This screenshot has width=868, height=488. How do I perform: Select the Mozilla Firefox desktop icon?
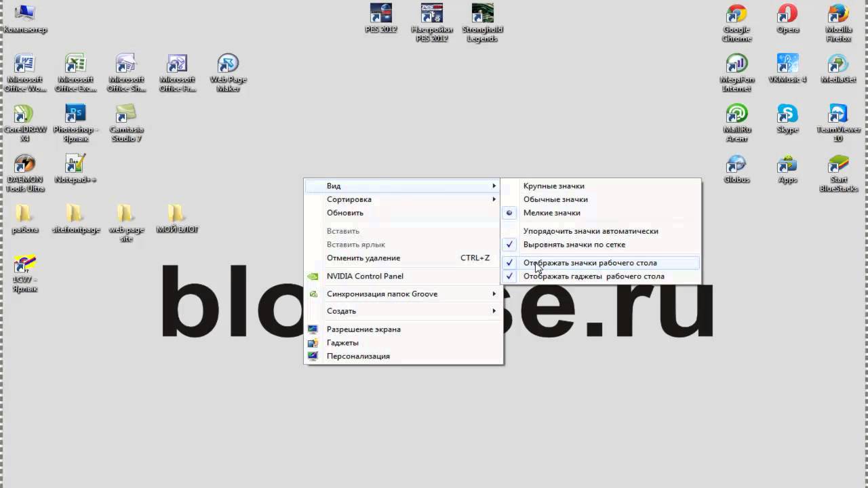(x=838, y=23)
